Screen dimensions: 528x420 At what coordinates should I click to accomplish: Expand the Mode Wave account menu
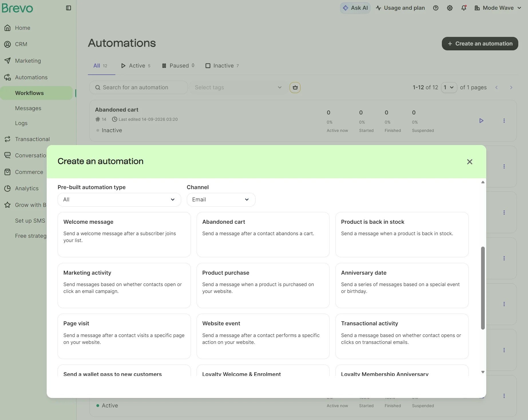pyautogui.click(x=498, y=8)
